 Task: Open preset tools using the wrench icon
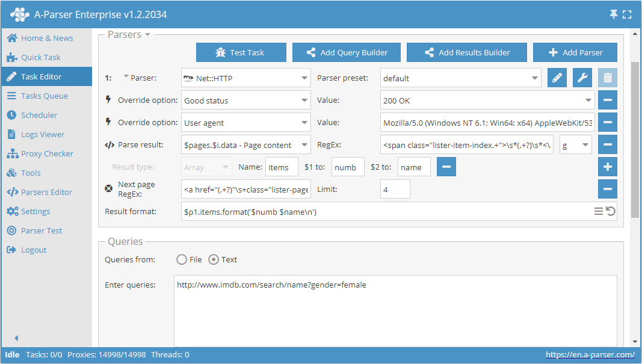[x=582, y=78]
